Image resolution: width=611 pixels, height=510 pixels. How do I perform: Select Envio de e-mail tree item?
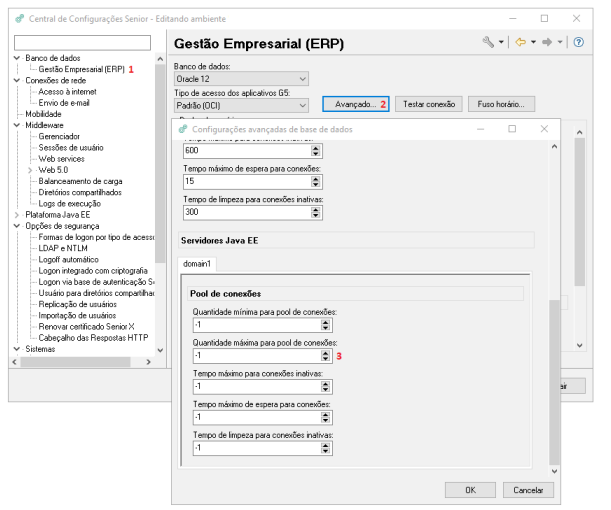[x=64, y=103]
